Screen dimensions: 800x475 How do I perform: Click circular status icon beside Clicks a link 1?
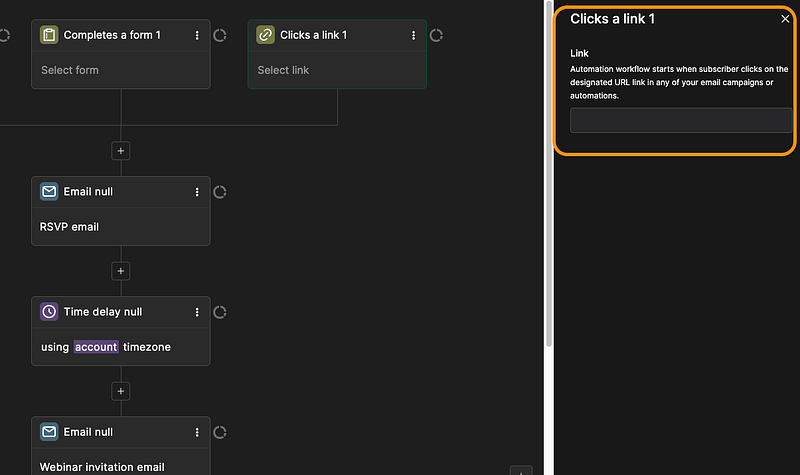pyautogui.click(x=436, y=35)
